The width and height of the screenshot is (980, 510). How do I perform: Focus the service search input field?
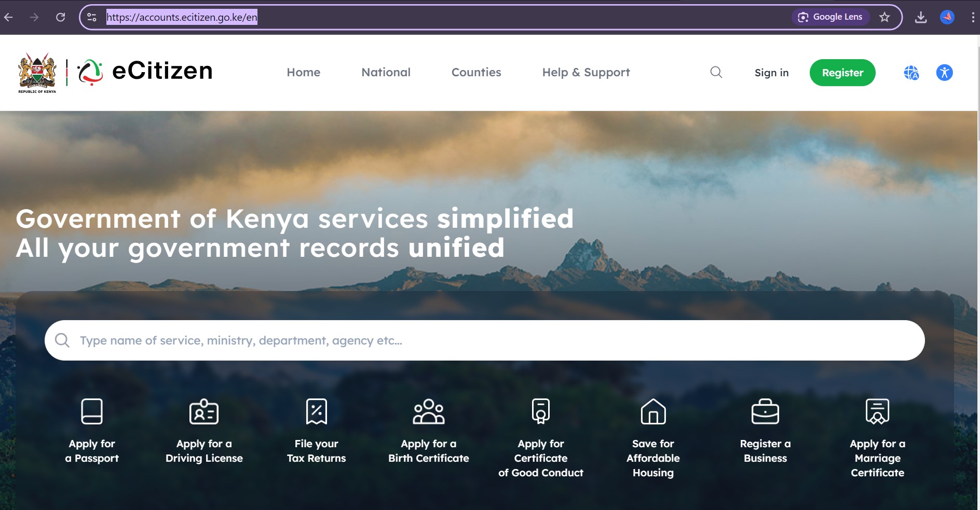pos(484,340)
